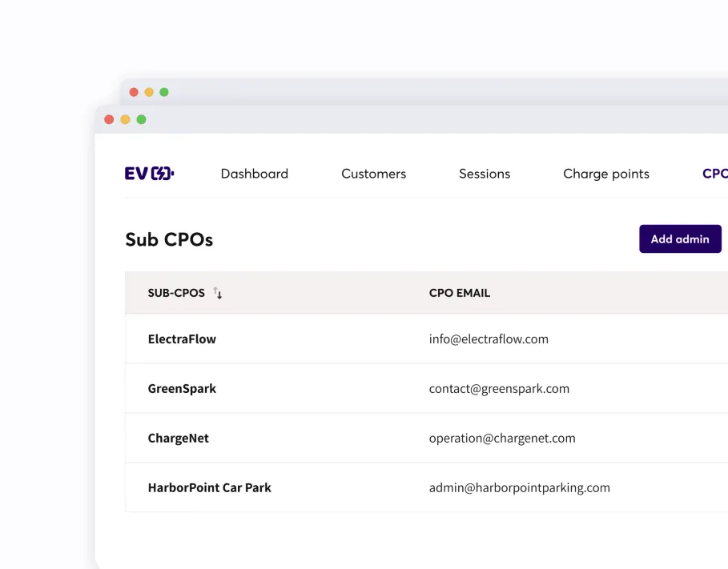Select the partially visible CPO tab
The image size is (728, 569).
click(x=714, y=174)
